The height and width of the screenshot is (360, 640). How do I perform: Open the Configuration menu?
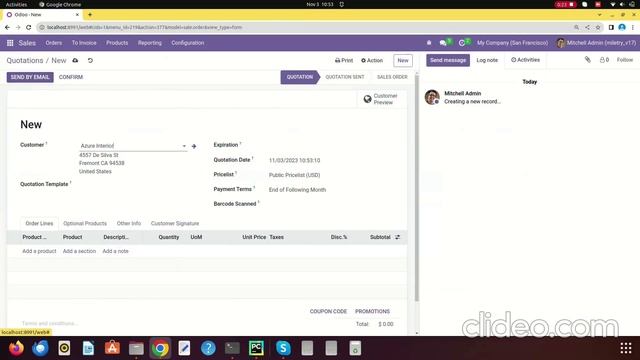click(x=188, y=43)
